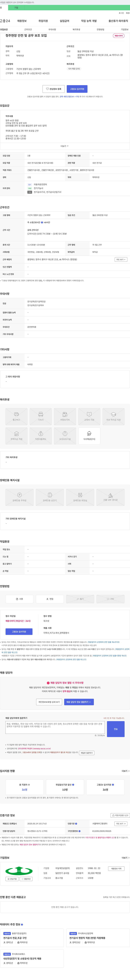Open 더보기 for 기업정보

point(125,858)
